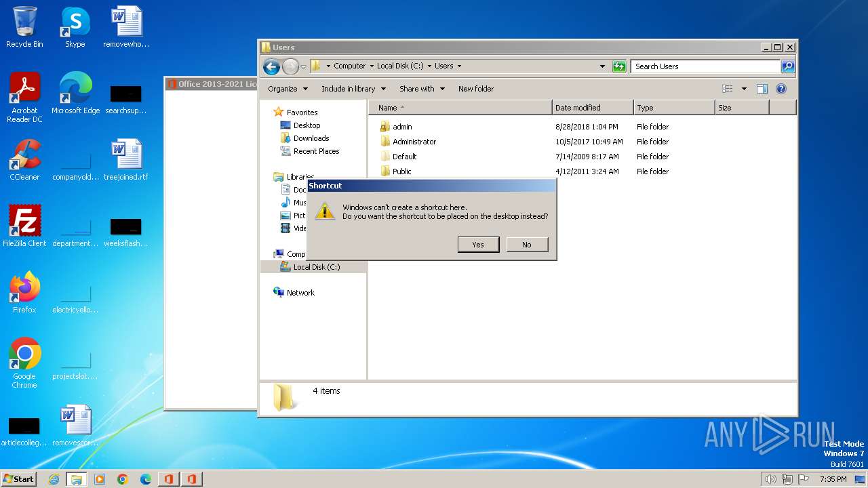Click the Acrobat Reader DC desktop icon
This screenshot has height=488, width=868.
point(24,98)
